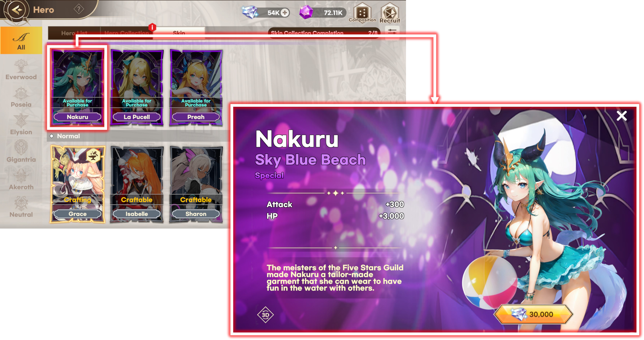Select the All faction filter
644x340 pixels.
pos(21,40)
